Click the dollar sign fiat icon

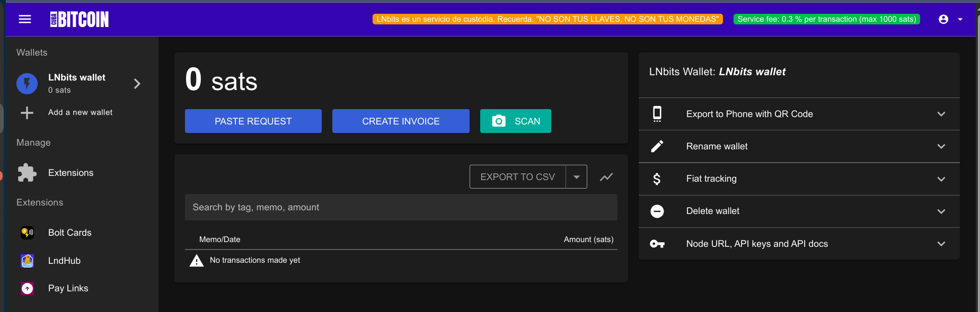(x=657, y=179)
